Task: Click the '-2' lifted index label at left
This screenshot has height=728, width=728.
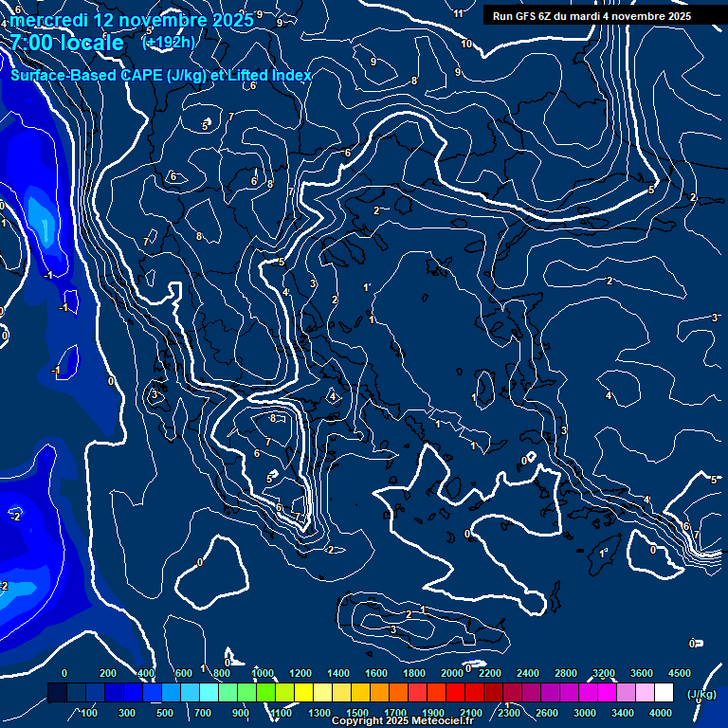Action: click(x=15, y=517)
